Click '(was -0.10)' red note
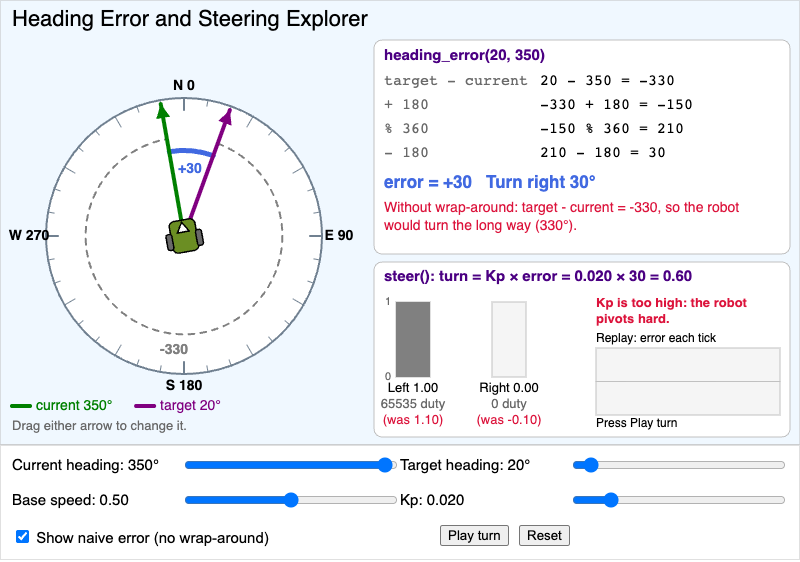 click(509, 420)
